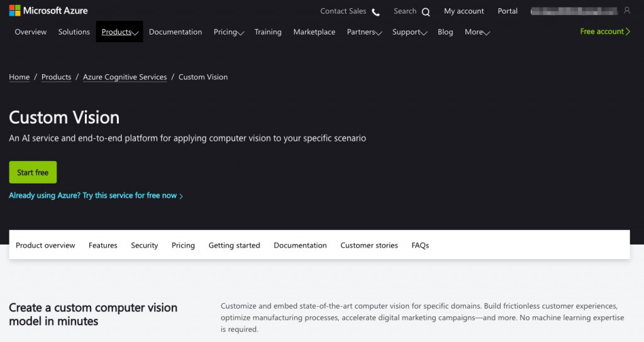The image size is (644, 342).
Task: Open the Partners dropdown menu
Action: tap(364, 32)
